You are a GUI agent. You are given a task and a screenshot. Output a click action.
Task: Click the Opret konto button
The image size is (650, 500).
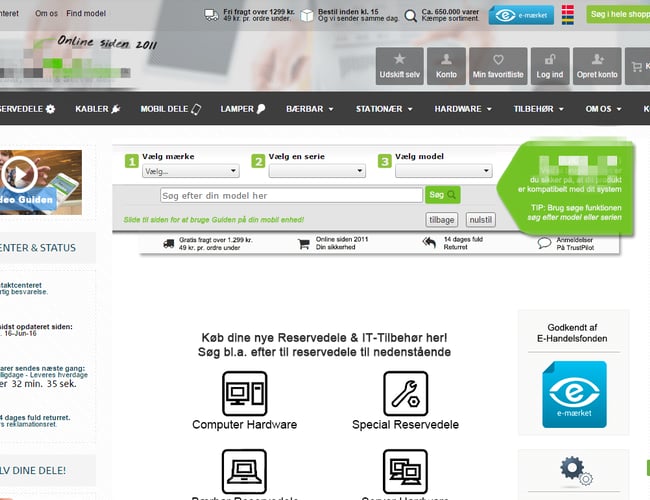(597, 66)
